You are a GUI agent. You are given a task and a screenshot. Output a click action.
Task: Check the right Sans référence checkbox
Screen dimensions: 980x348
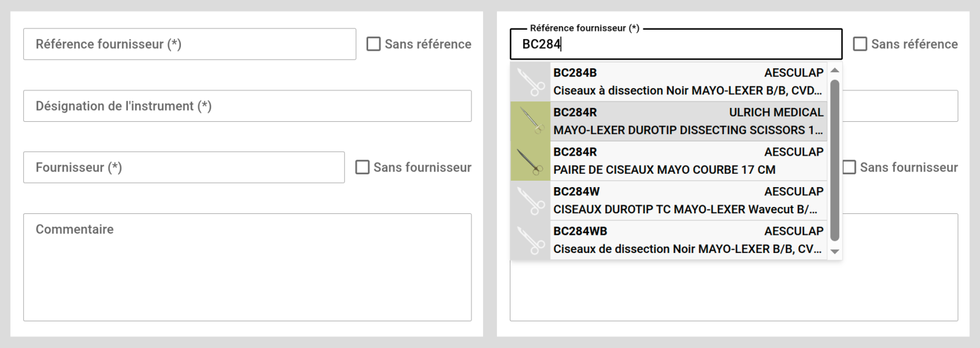860,44
